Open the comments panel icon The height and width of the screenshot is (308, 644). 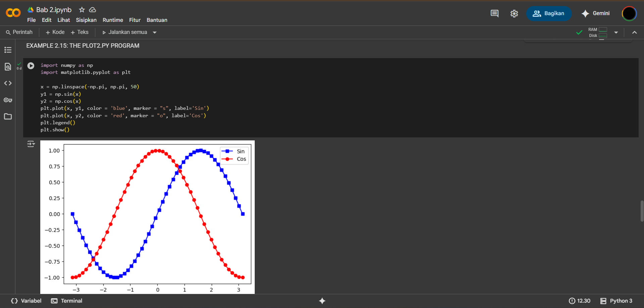point(494,13)
